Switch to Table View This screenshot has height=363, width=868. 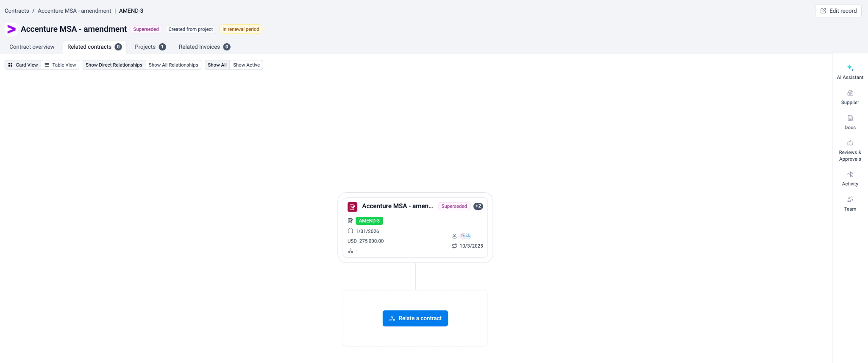(x=60, y=65)
